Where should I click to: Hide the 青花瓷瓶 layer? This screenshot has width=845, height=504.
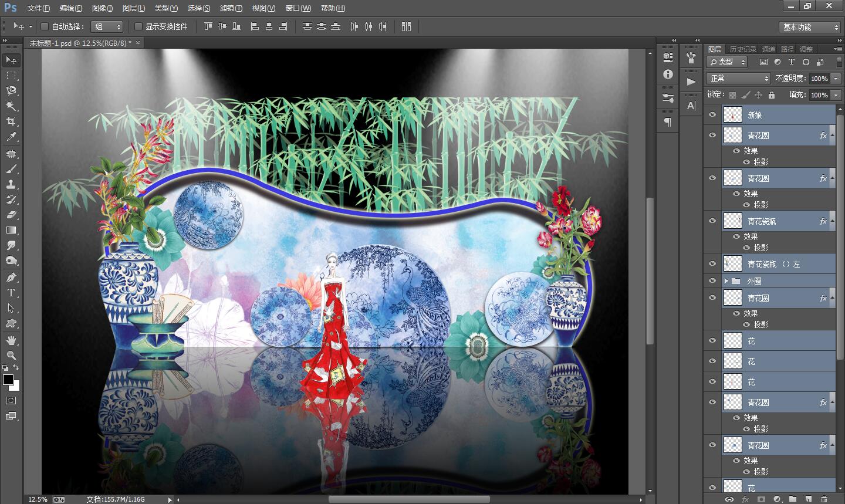(x=712, y=221)
